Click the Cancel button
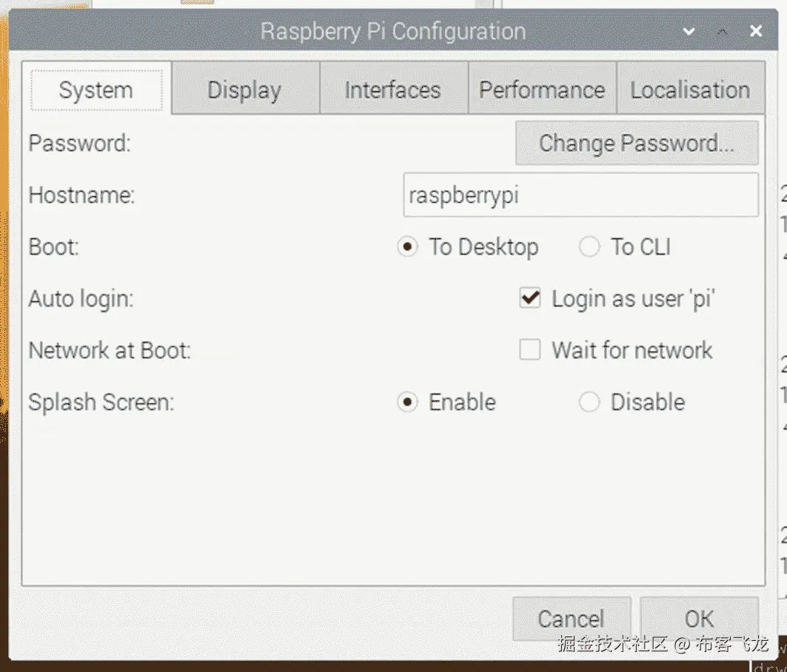This screenshot has width=787, height=672. [571, 619]
